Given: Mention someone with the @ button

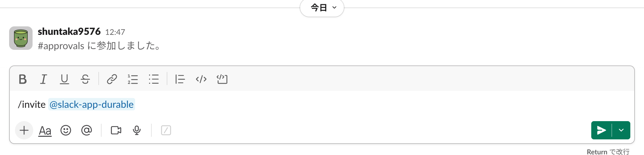Looking at the screenshot, I should pos(87,131).
